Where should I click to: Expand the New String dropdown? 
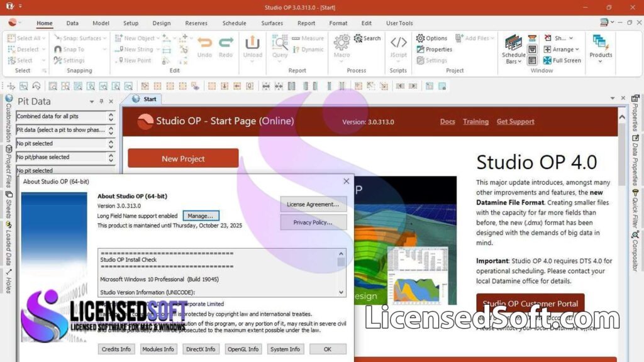158,49
